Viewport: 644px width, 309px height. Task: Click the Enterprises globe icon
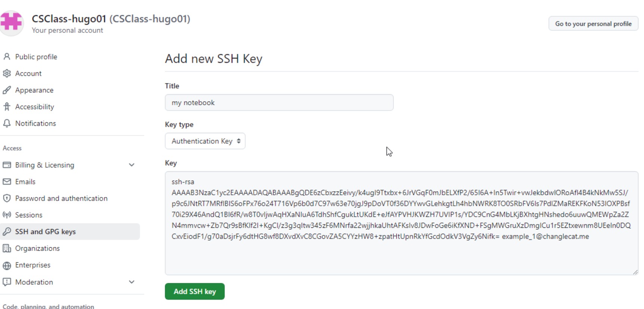tap(7, 265)
